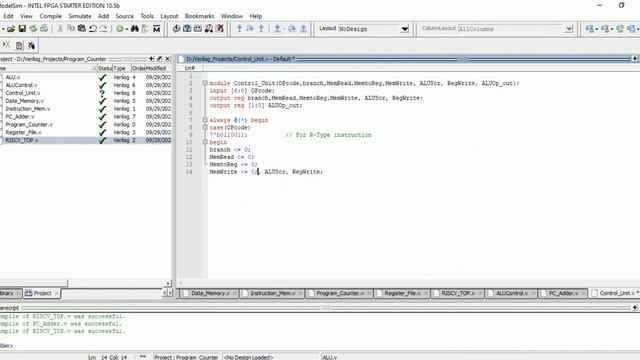This screenshot has height=360, width=640.
Task: Open the Simulate menu
Action: 80,16
